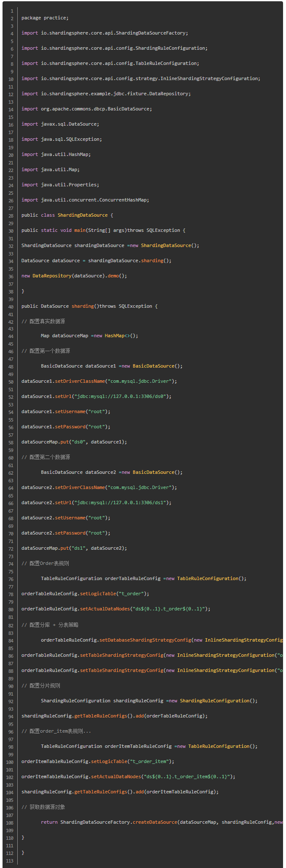Viewport: 286px width, 868px height.
Task: Click the BasicDataSource import statement
Action: point(86,109)
